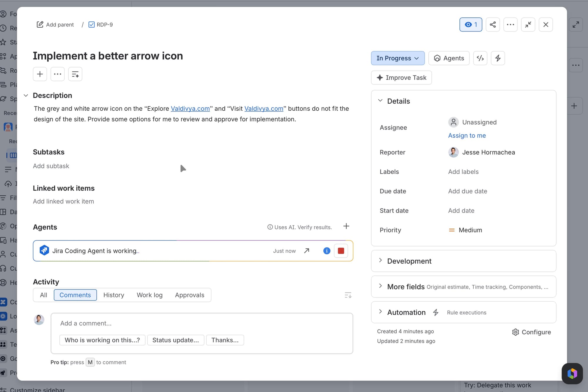Open the floating Rovo assistant icon
The image size is (588, 392).
pos(572,374)
